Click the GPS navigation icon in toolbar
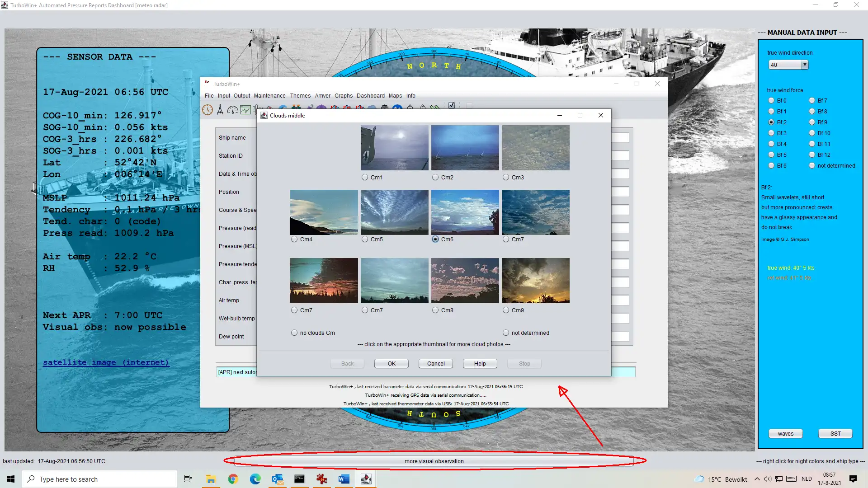Image resolution: width=868 pixels, height=488 pixels. pyautogui.click(x=220, y=109)
